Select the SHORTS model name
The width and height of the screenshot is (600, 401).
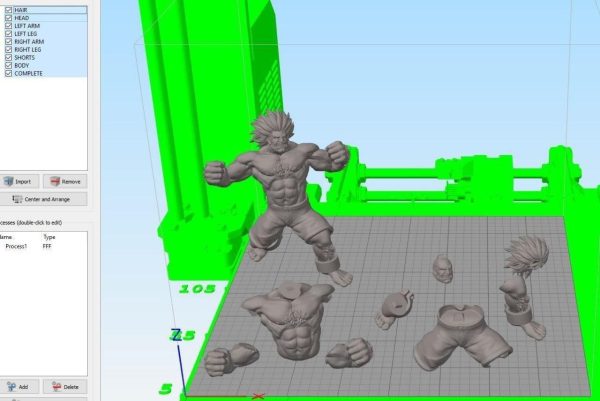pos(24,57)
